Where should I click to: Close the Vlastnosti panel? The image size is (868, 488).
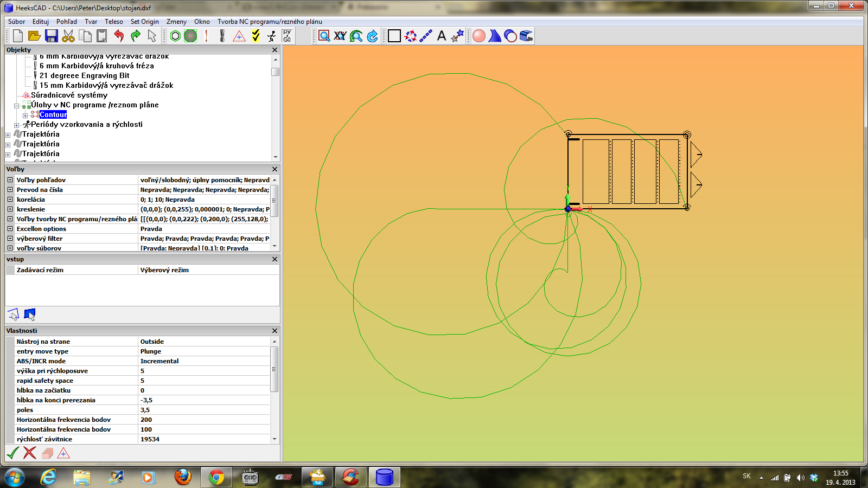(275, 331)
